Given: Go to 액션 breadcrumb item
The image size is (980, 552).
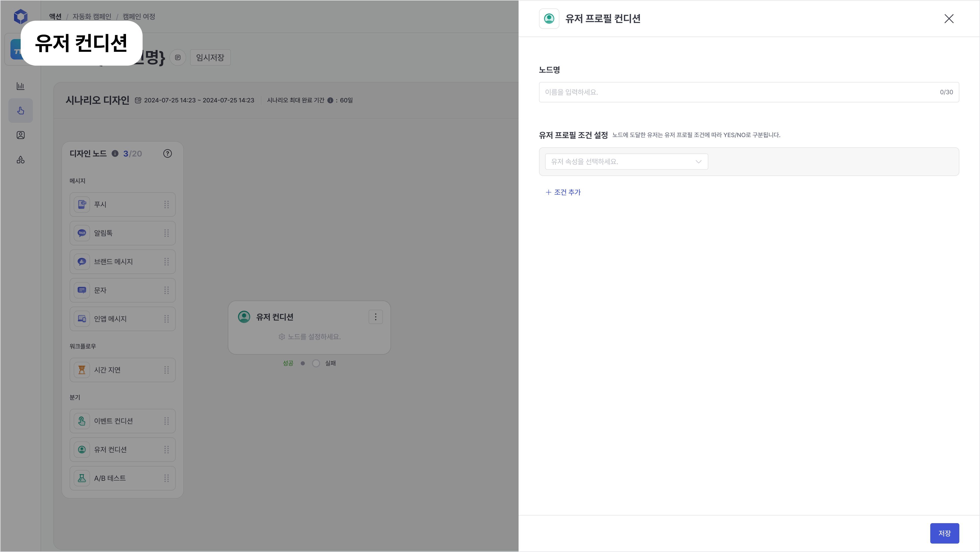Looking at the screenshot, I should pyautogui.click(x=55, y=17).
